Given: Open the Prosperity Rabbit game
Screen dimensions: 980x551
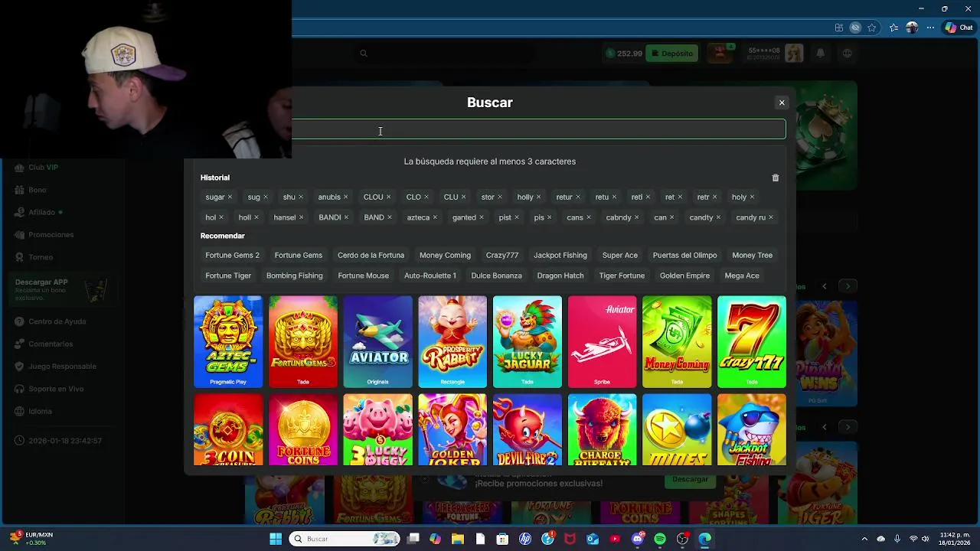Looking at the screenshot, I should click(x=452, y=341).
